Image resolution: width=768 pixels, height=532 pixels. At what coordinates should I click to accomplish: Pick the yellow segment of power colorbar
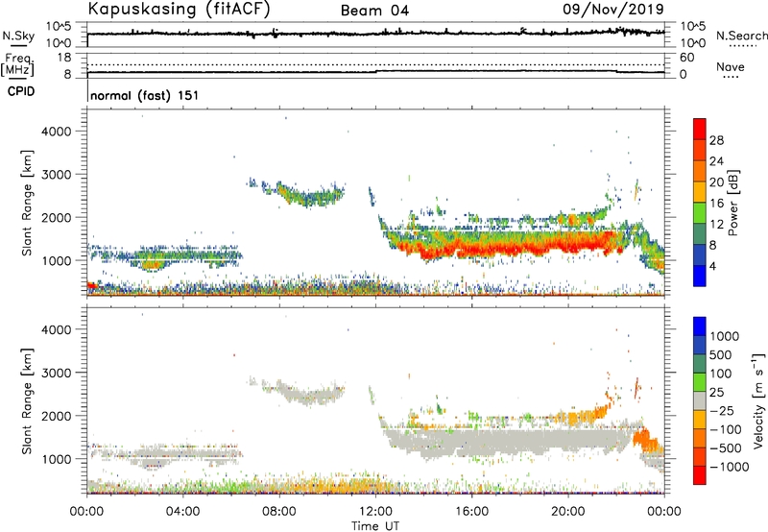pyautogui.click(x=700, y=192)
